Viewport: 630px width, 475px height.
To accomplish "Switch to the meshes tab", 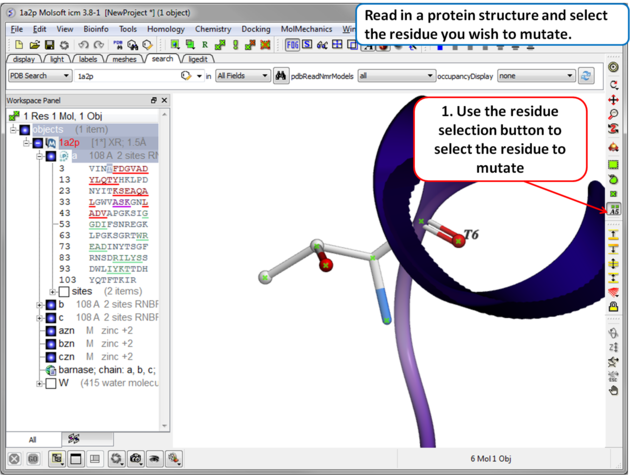I will [124, 60].
